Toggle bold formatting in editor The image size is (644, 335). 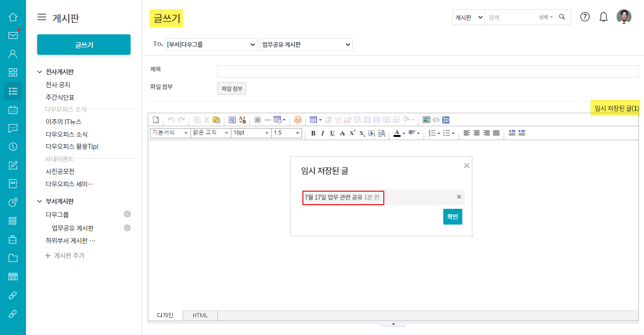(313, 133)
